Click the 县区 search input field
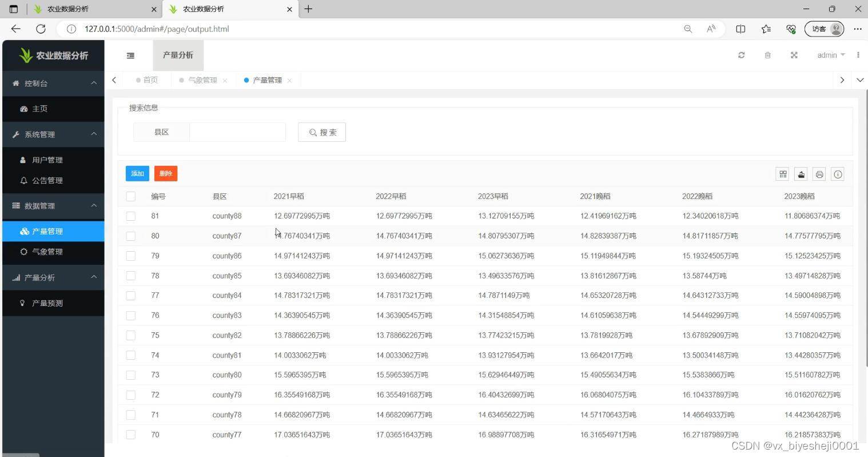 point(238,132)
